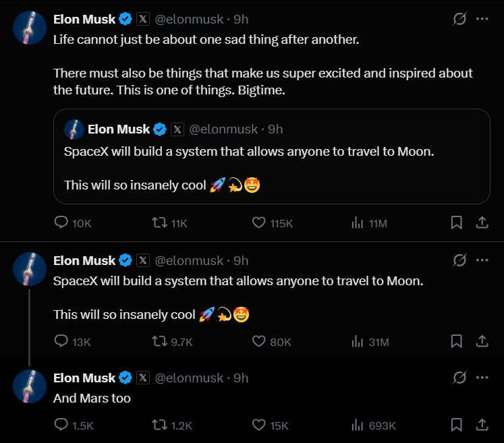Click the Elon Musk name on "And Mars too"
504x443 pixels.
(x=84, y=378)
